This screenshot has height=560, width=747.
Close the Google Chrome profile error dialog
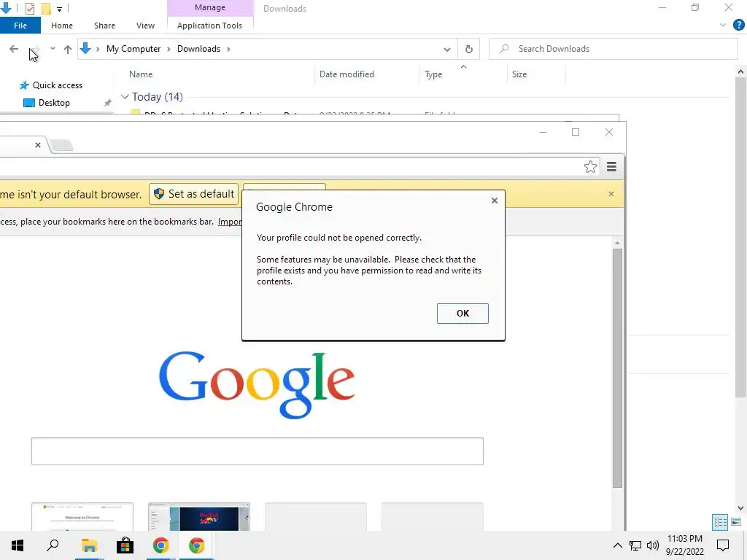pyautogui.click(x=494, y=201)
